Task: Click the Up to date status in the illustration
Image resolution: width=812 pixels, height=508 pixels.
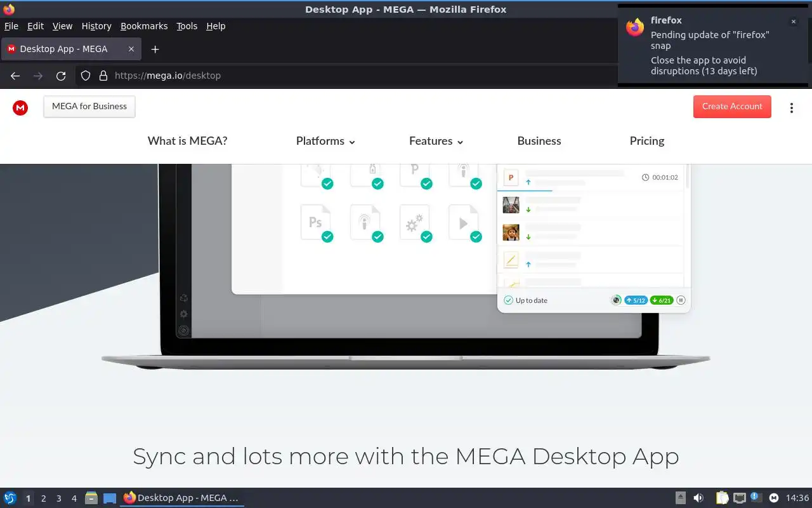Action: 526,300
